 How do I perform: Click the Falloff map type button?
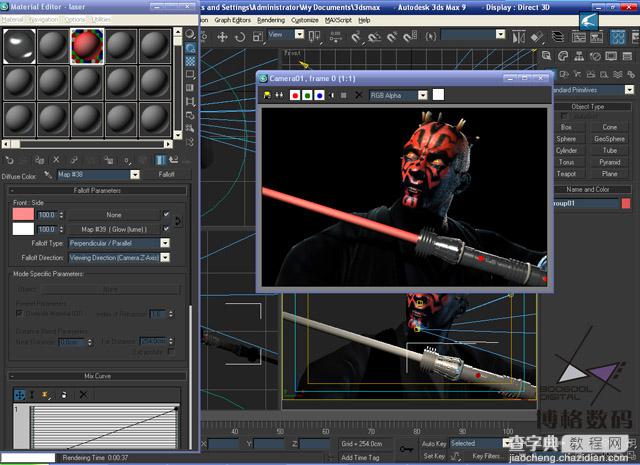click(x=167, y=174)
